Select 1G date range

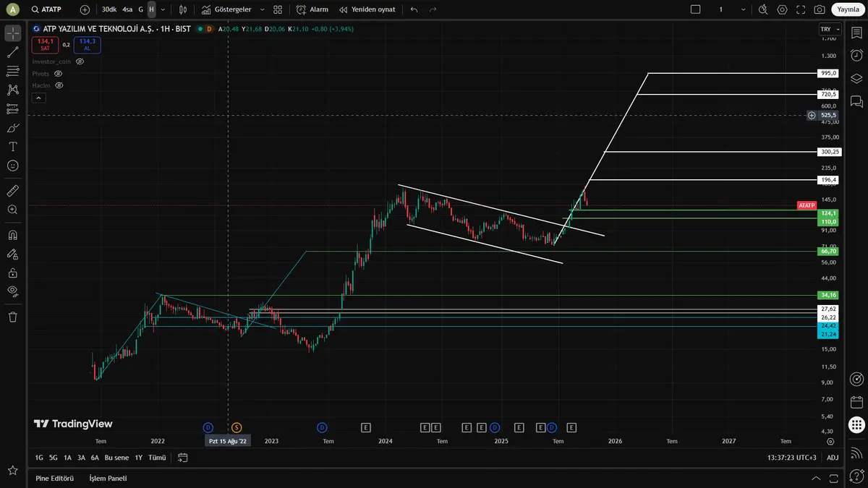point(39,458)
